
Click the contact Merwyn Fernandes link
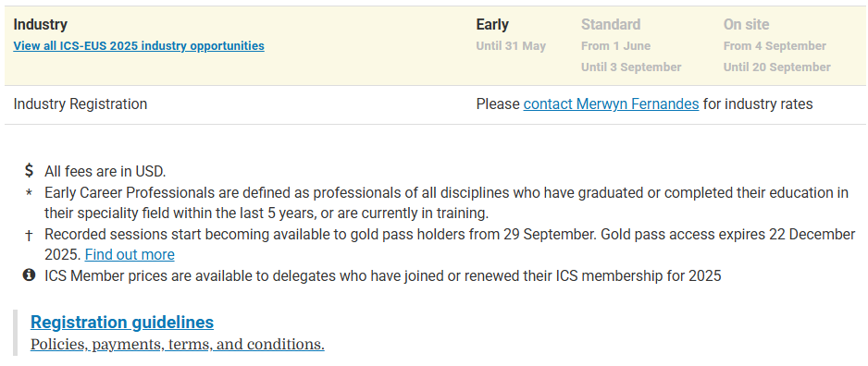coord(611,104)
